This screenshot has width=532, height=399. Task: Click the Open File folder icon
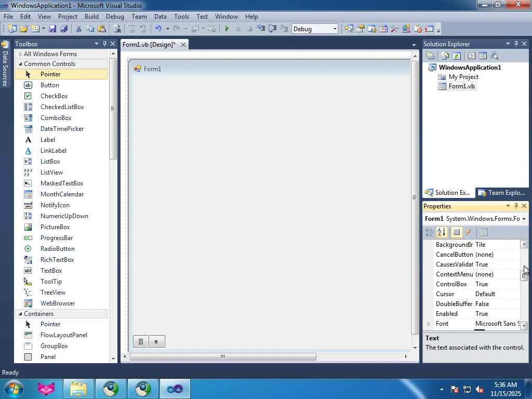click(24, 29)
